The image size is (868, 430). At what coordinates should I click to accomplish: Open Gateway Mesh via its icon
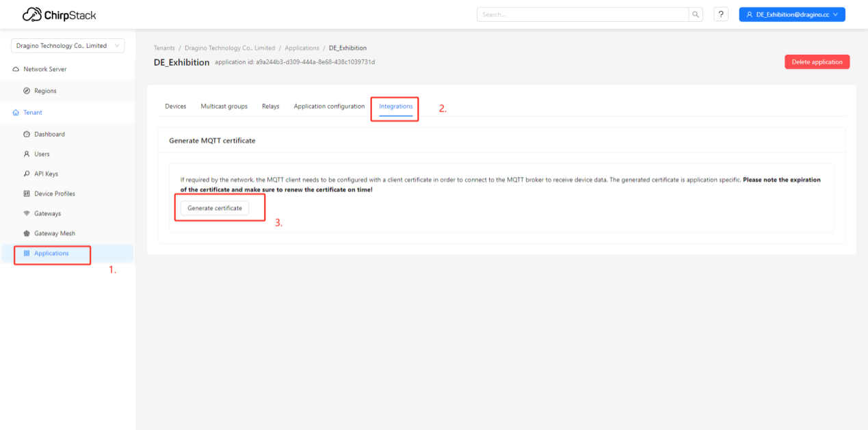(26, 232)
